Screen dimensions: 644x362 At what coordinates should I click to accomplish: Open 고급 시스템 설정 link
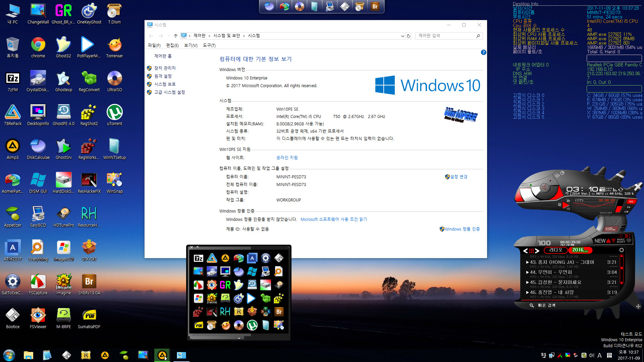click(169, 92)
